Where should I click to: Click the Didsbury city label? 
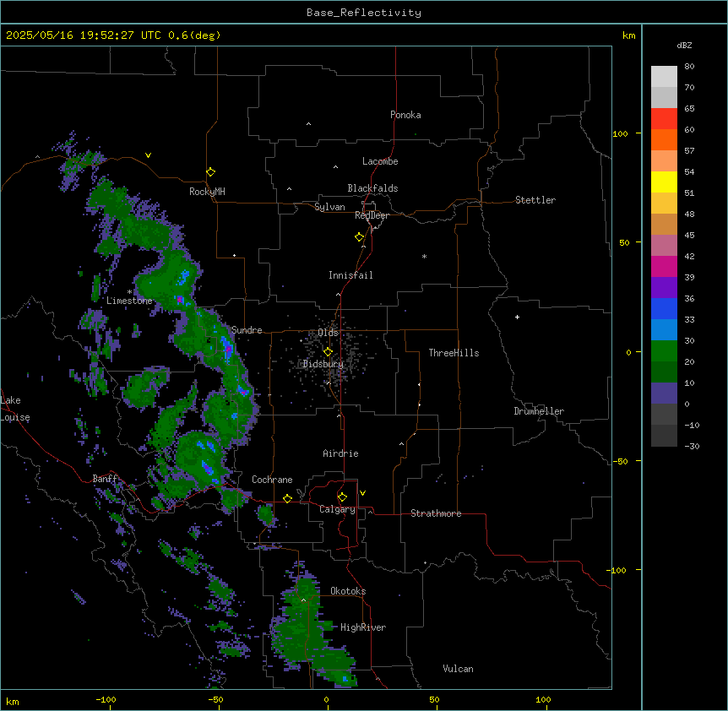point(323,364)
